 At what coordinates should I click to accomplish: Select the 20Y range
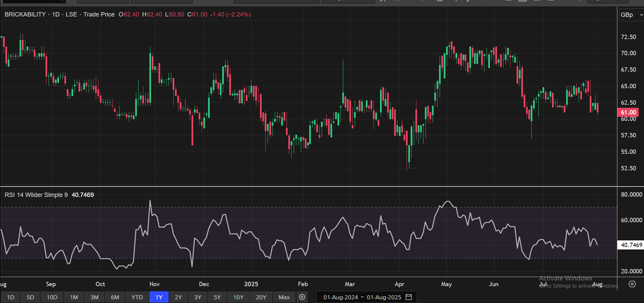pos(261,297)
